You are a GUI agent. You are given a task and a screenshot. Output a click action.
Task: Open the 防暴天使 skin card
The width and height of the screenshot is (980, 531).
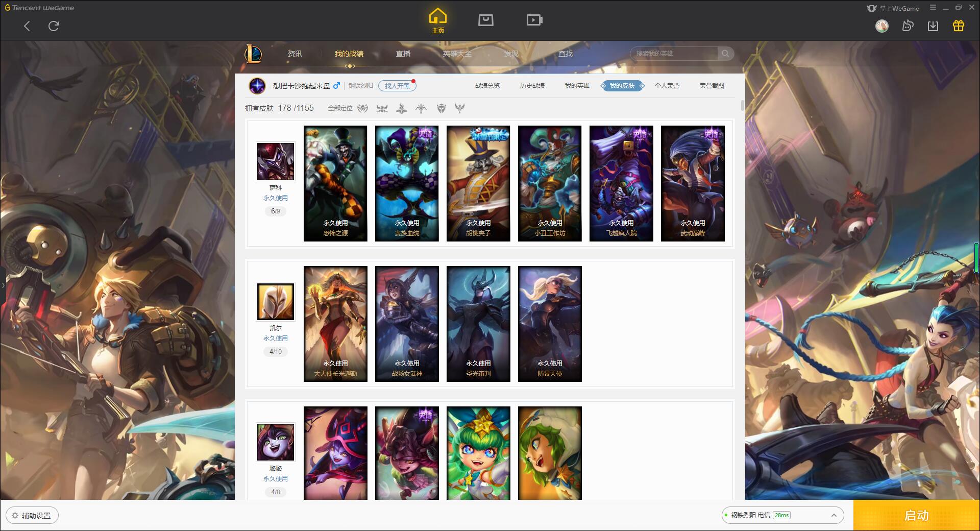tap(550, 324)
